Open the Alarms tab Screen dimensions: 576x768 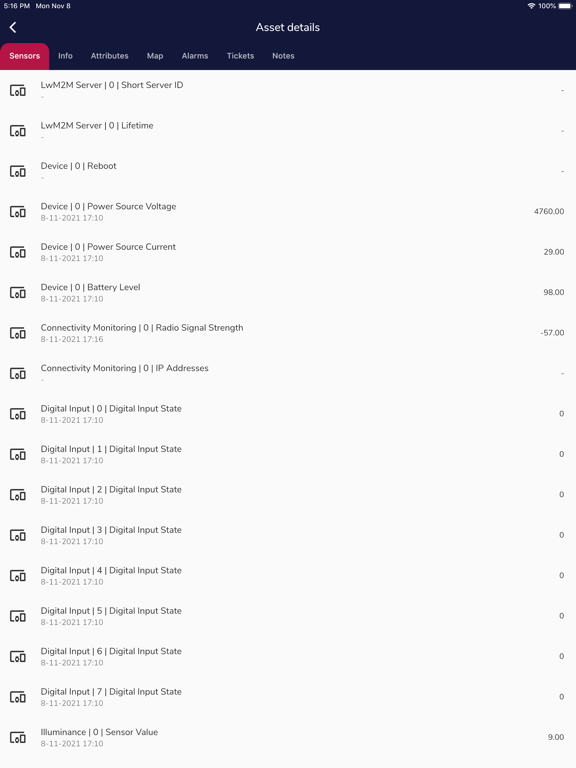[195, 56]
